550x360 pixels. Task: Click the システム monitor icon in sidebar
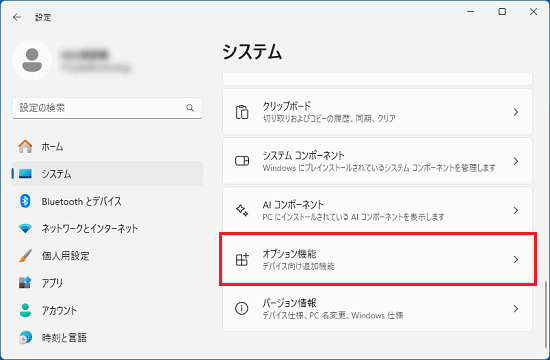coord(25,174)
